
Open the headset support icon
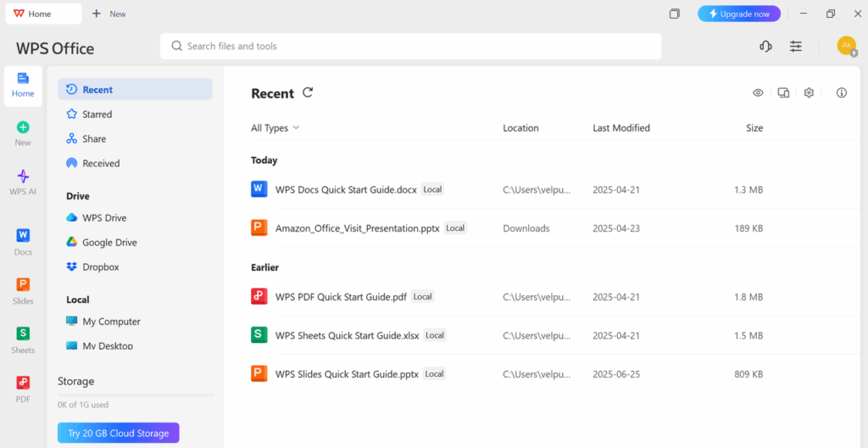(x=765, y=47)
